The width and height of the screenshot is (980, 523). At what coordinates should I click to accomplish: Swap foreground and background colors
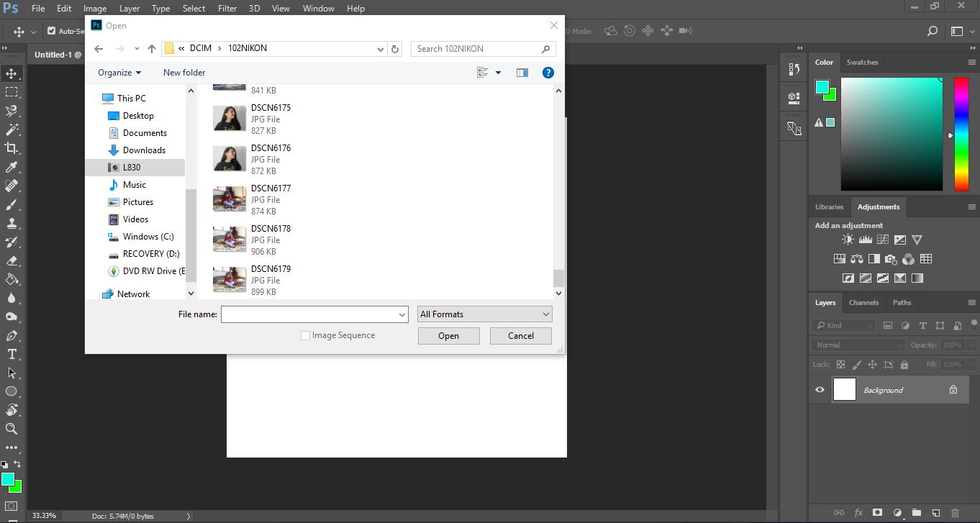[17, 465]
